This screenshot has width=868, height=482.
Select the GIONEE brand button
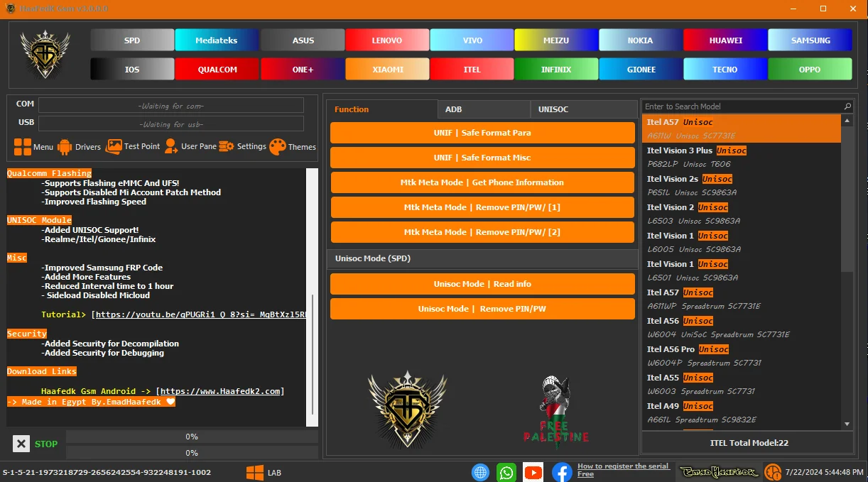641,70
